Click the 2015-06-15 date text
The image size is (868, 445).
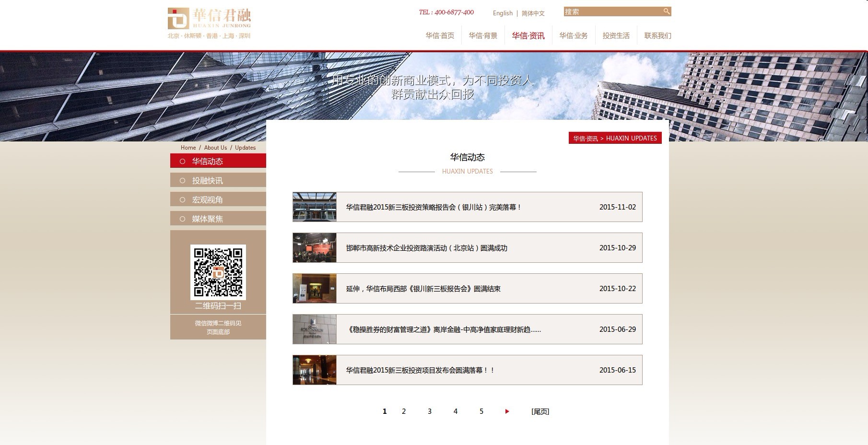point(618,370)
